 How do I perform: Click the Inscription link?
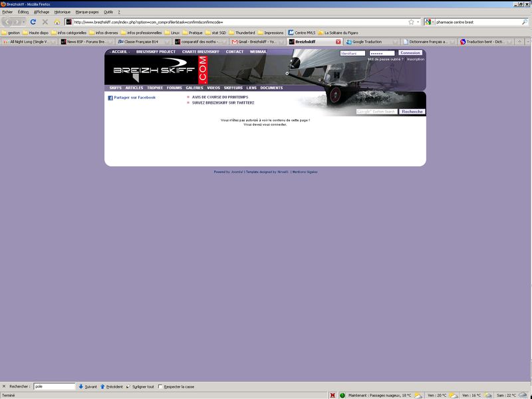[x=416, y=59]
